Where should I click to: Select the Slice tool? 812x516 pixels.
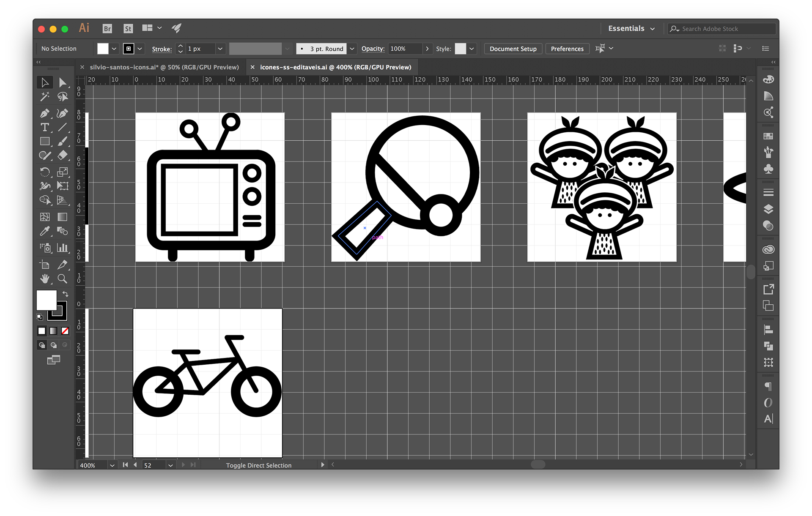(x=63, y=265)
